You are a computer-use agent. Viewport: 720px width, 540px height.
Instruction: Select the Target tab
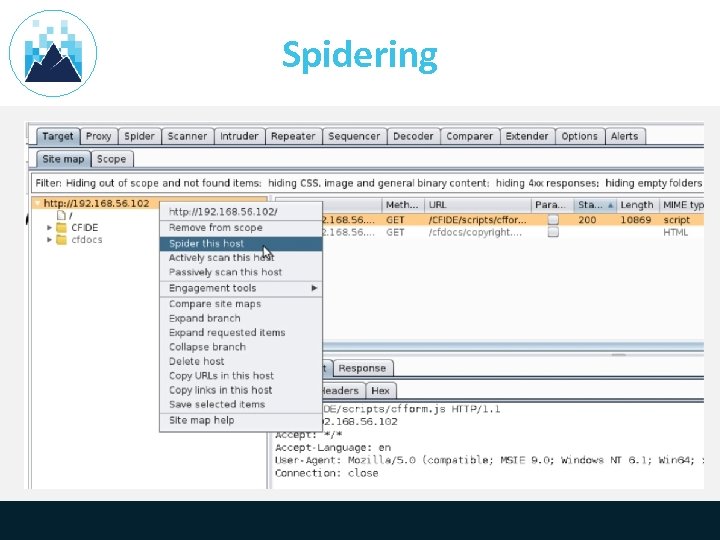click(57, 136)
